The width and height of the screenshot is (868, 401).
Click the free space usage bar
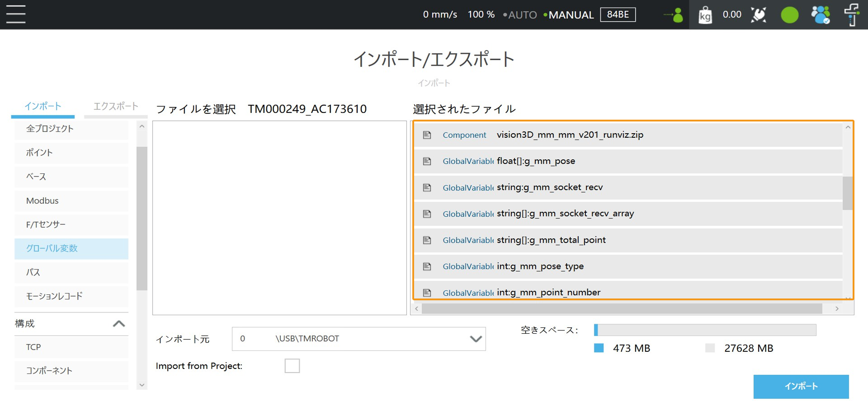705,330
